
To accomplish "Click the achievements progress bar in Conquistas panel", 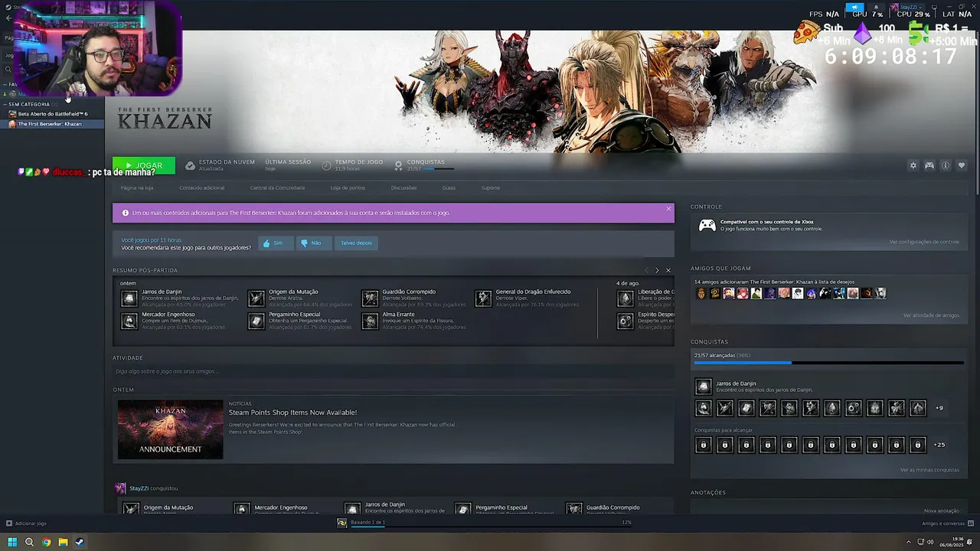I will click(828, 363).
